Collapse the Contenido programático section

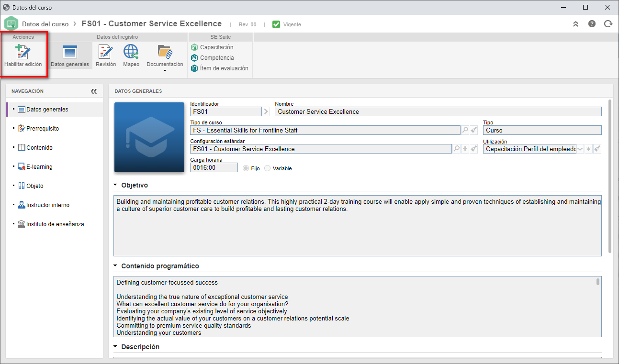click(x=115, y=266)
